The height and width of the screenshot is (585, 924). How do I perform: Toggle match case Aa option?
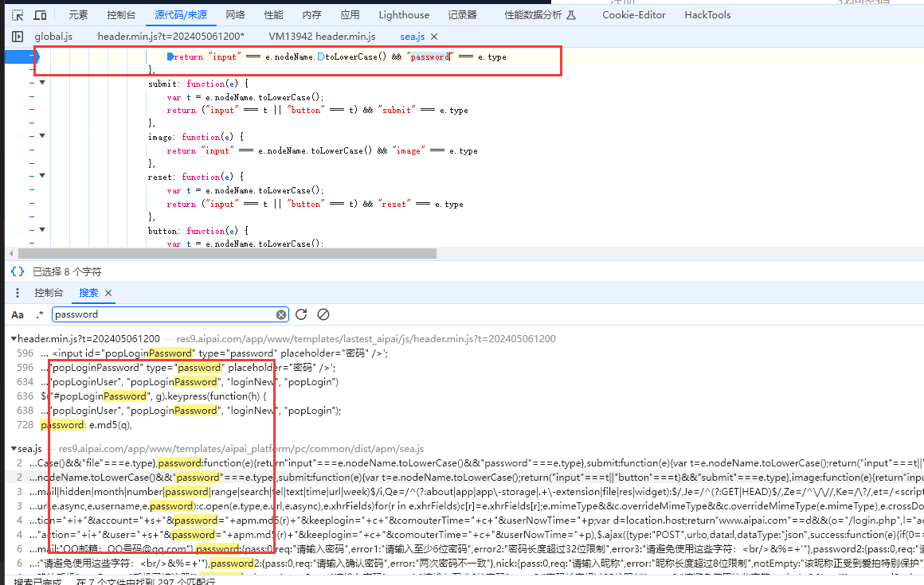coord(18,314)
